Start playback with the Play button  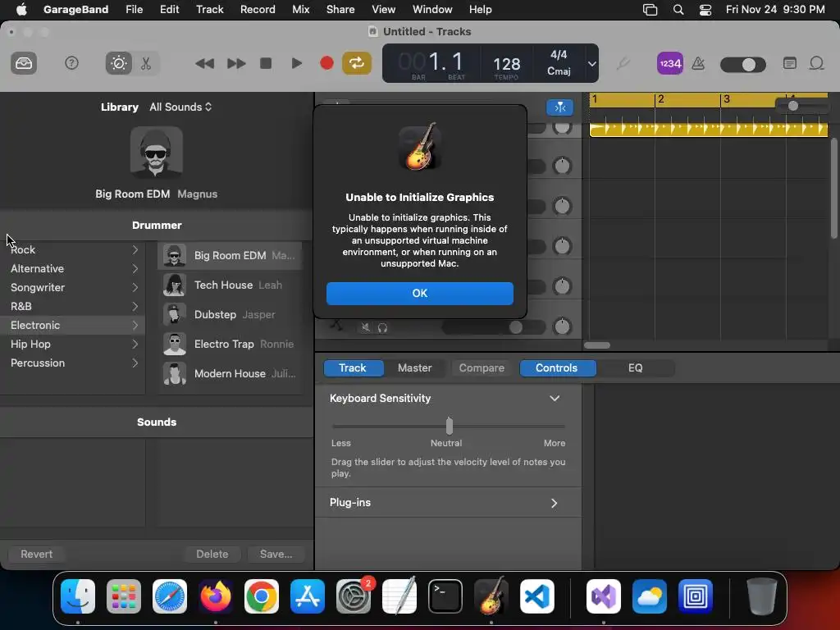[x=296, y=64]
